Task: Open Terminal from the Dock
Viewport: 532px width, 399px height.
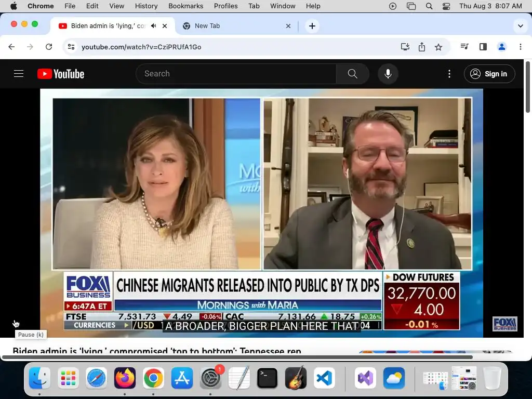Action: click(x=267, y=378)
